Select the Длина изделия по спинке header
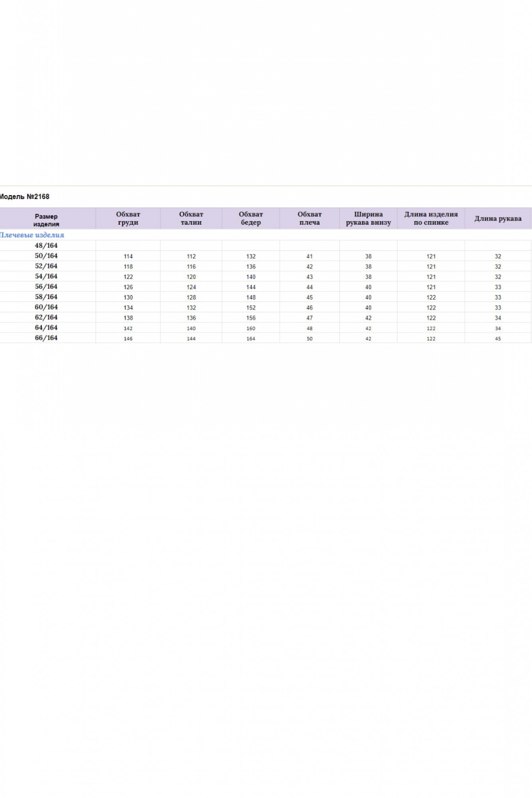Viewport: 532px width, 798px height. (431, 218)
